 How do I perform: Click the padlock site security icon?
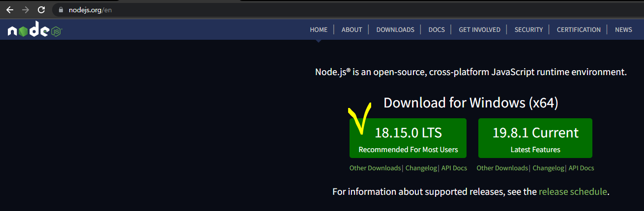tap(61, 10)
